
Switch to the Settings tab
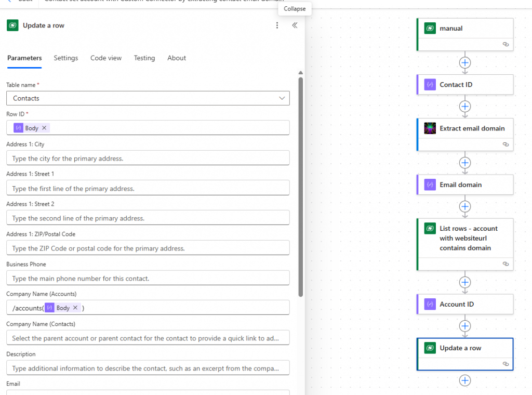pos(66,58)
